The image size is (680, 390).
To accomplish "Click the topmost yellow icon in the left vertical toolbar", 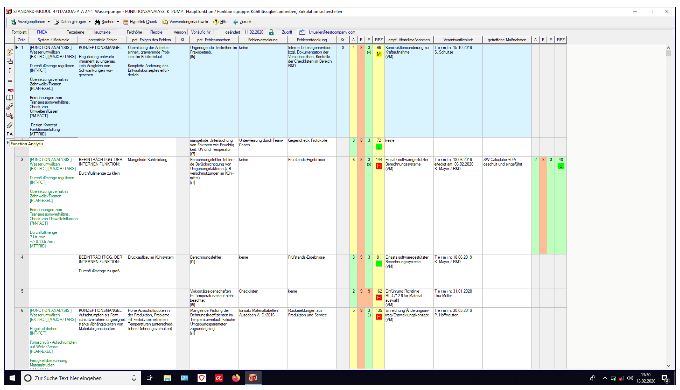I will point(10,52).
